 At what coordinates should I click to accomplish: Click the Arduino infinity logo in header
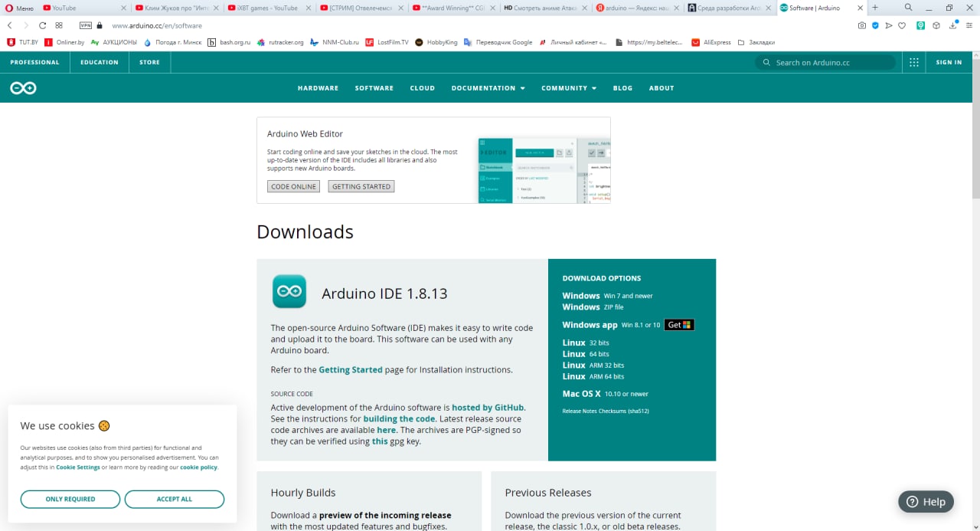(23, 88)
